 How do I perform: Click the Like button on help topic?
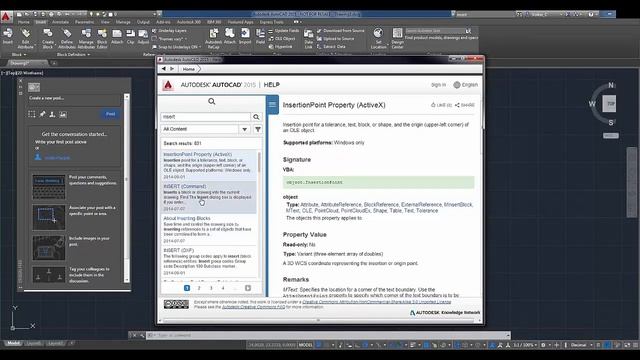[x=441, y=105]
